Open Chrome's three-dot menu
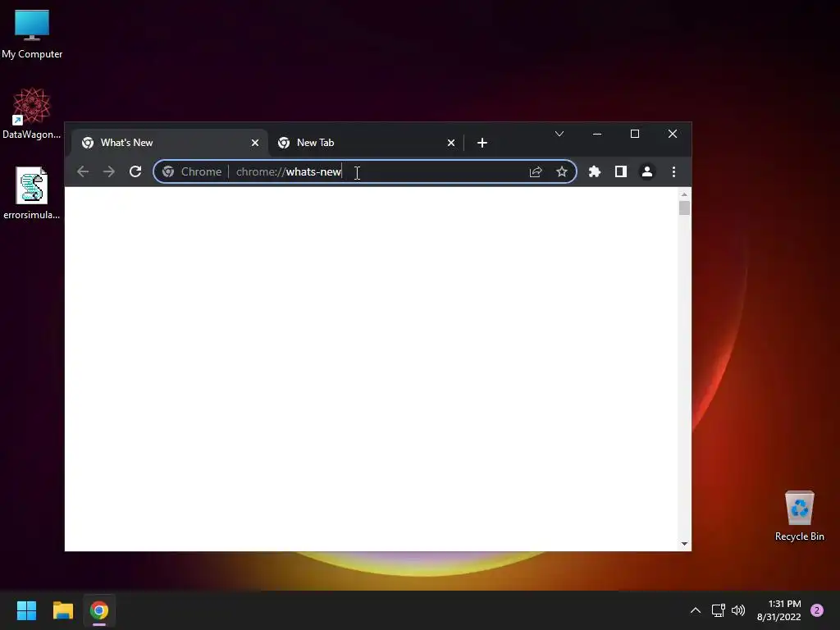This screenshot has height=630, width=840. (674, 171)
